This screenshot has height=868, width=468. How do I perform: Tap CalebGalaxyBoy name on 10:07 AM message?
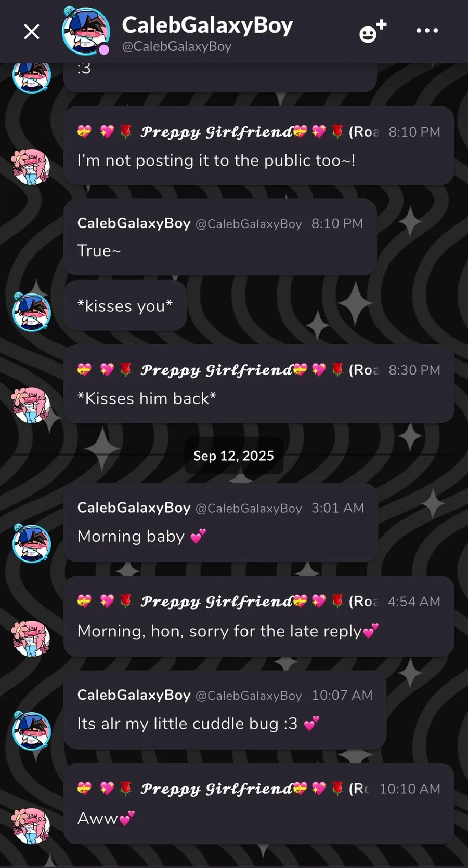point(134,695)
